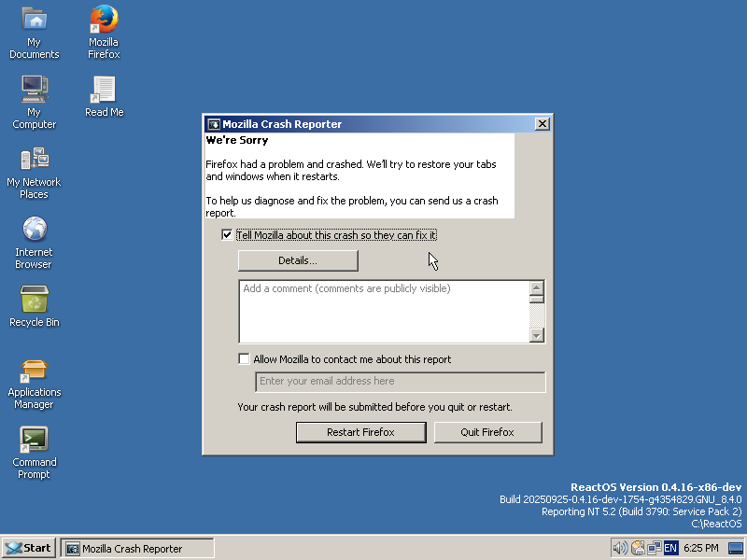Click the volume speaker tray icon
747x560 pixels.
tap(620, 548)
